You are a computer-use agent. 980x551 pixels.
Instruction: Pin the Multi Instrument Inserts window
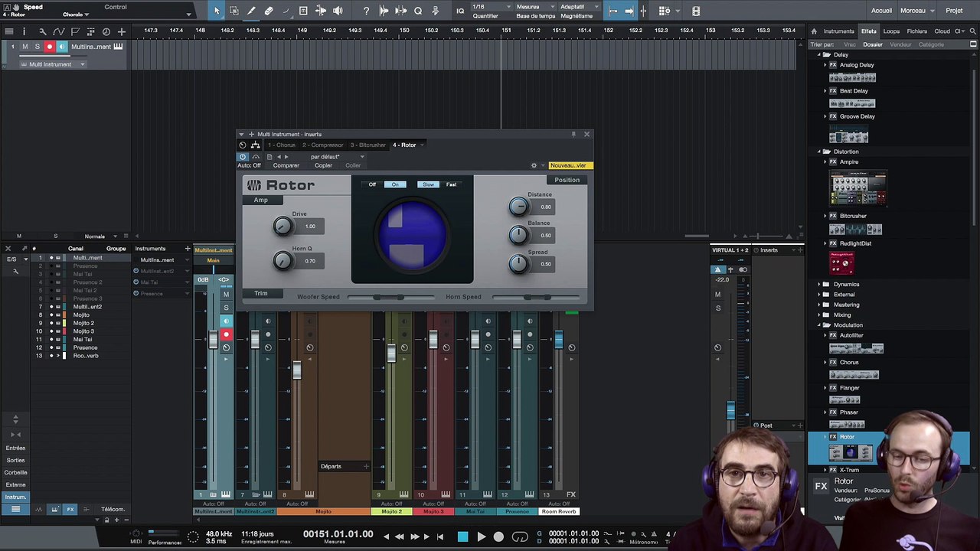(573, 134)
